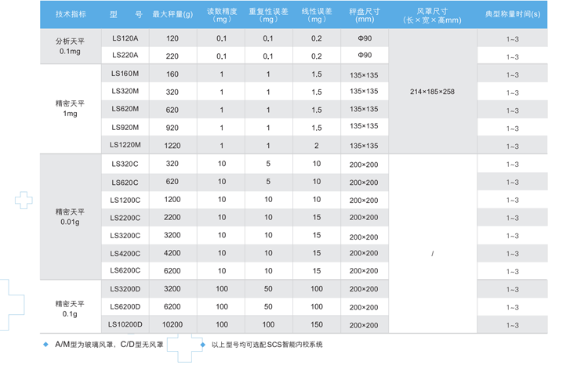Screen dimensions: 588x387
Task: Select the 精密天平 1mg category cell
Action: pos(71,108)
